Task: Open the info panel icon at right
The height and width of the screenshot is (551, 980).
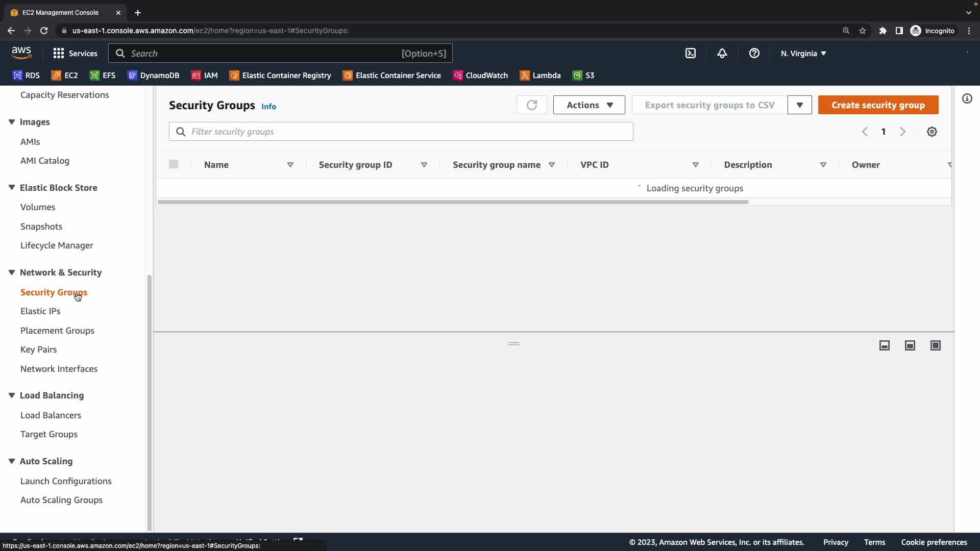Action: (967, 98)
